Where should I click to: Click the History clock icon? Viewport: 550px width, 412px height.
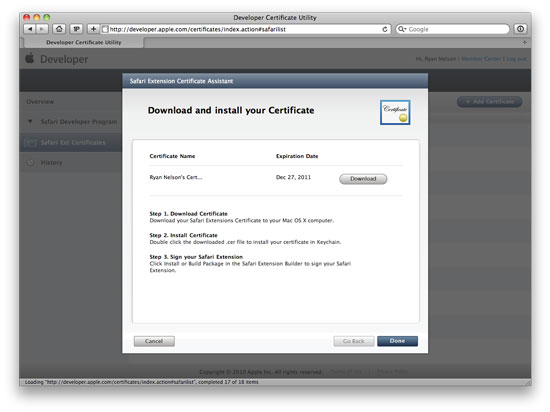(x=31, y=163)
